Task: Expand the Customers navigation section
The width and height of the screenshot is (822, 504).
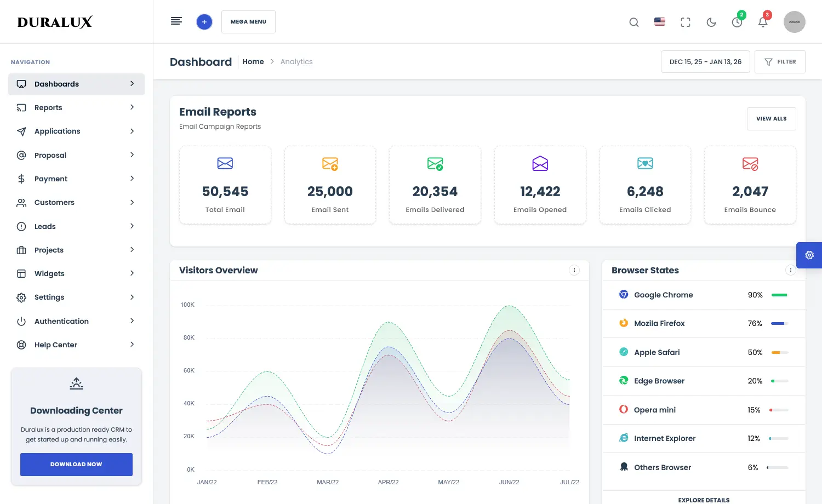Action: (76, 202)
